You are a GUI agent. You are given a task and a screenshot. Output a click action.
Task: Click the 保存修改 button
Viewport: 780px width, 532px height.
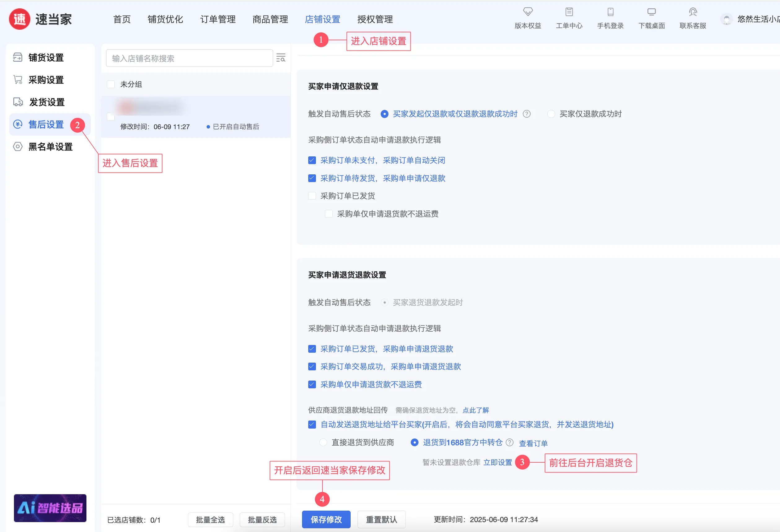coord(326,519)
